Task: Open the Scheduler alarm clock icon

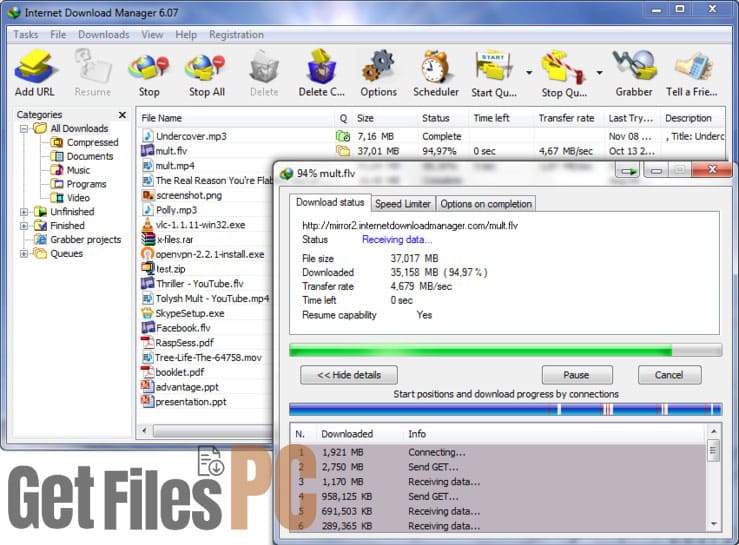Action: click(435, 66)
